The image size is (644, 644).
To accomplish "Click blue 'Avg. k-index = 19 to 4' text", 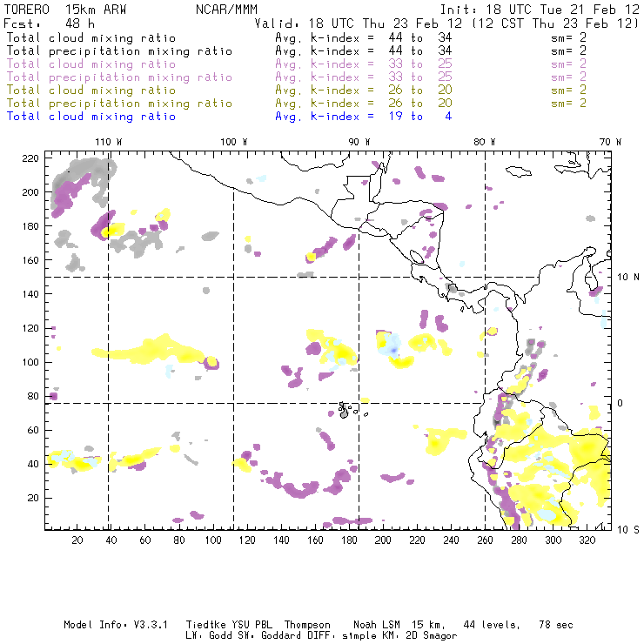I will click(364, 117).
